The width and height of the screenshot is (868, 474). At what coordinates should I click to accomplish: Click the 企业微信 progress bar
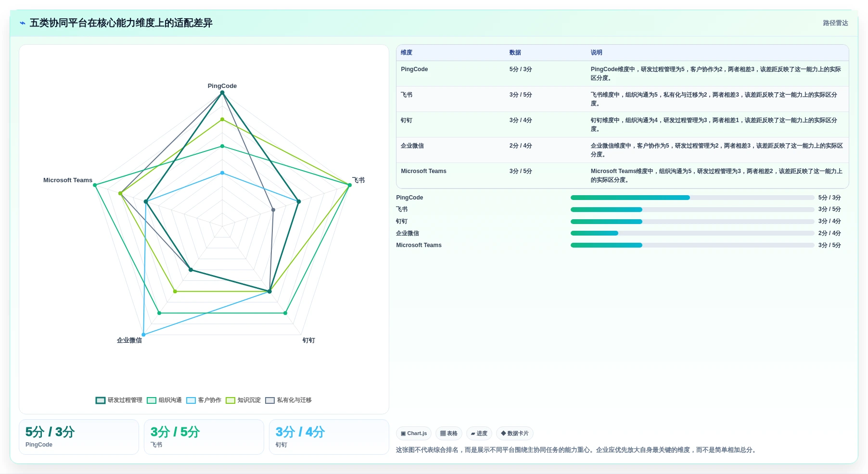pos(692,233)
